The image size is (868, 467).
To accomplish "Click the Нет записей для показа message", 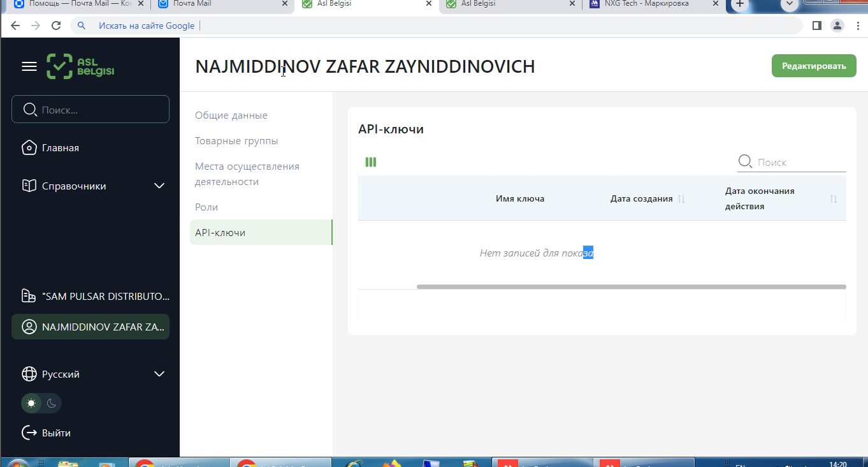I will click(x=537, y=253).
